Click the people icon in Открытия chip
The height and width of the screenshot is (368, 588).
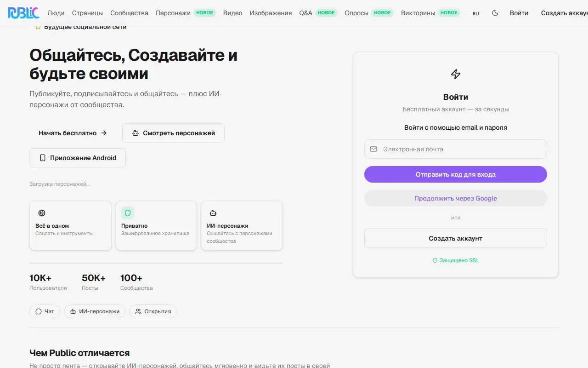click(138, 311)
